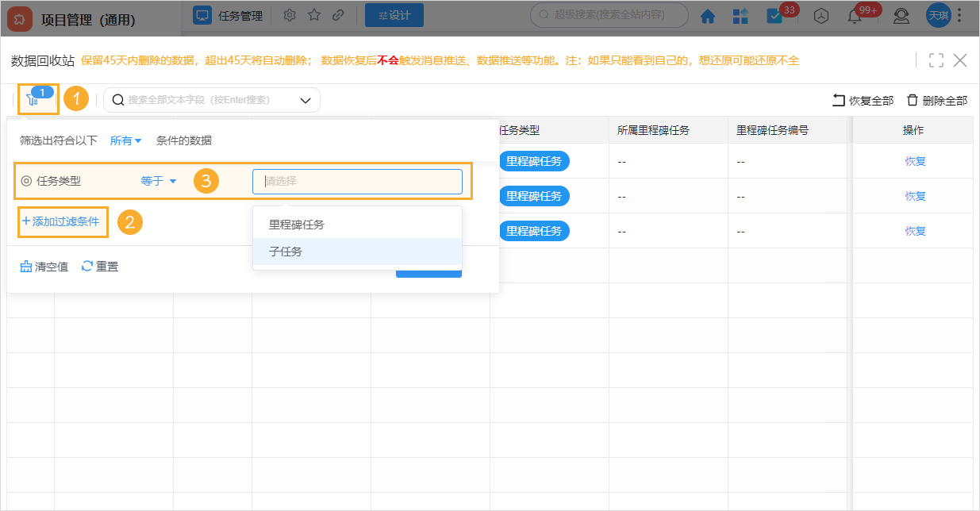
Task: Open the apps grid icon
Action: point(740,16)
